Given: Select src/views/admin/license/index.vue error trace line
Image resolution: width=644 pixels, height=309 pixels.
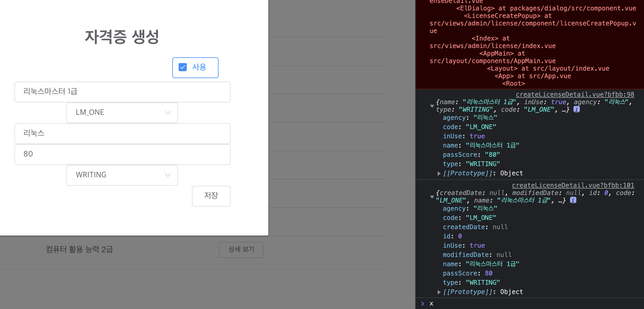Looking at the screenshot, I should click(493, 46).
